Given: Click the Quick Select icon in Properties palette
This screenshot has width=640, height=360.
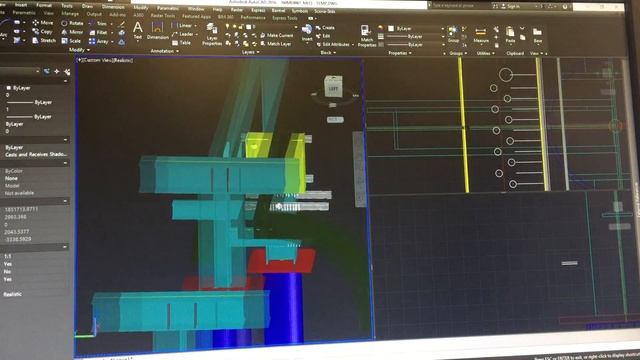Looking at the screenshot, I should pos(67,72).
